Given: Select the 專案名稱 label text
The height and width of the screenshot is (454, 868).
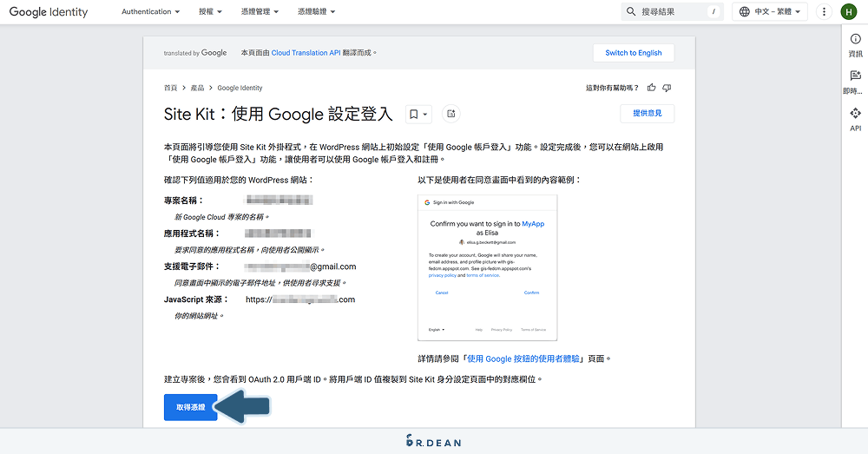Looking at the screenshot, I should [184, 201].
